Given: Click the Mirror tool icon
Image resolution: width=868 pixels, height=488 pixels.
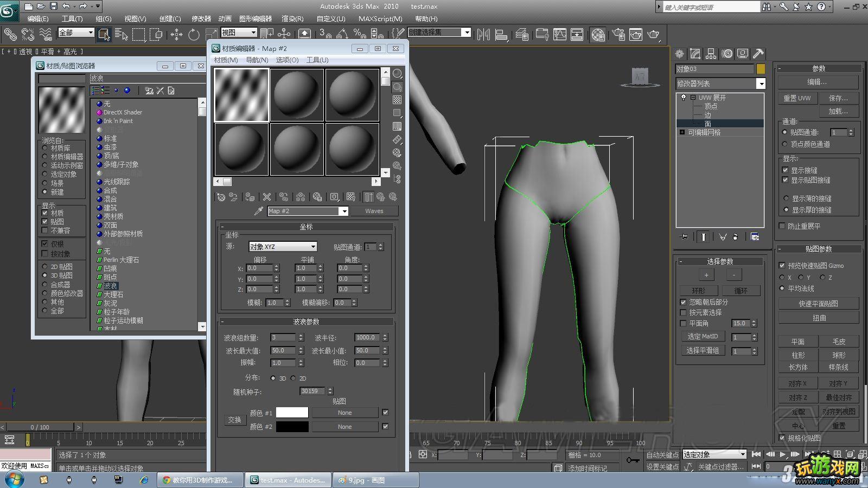Looking at the screenshot, I should coord(483,35).
